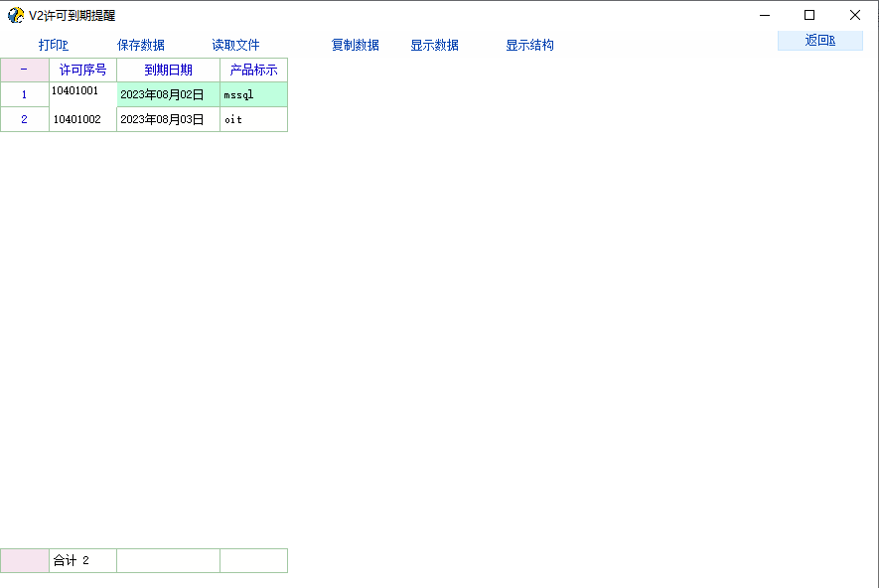Choose 显示结构 to show structure
The image size is (879, 588).
[529, 45]
